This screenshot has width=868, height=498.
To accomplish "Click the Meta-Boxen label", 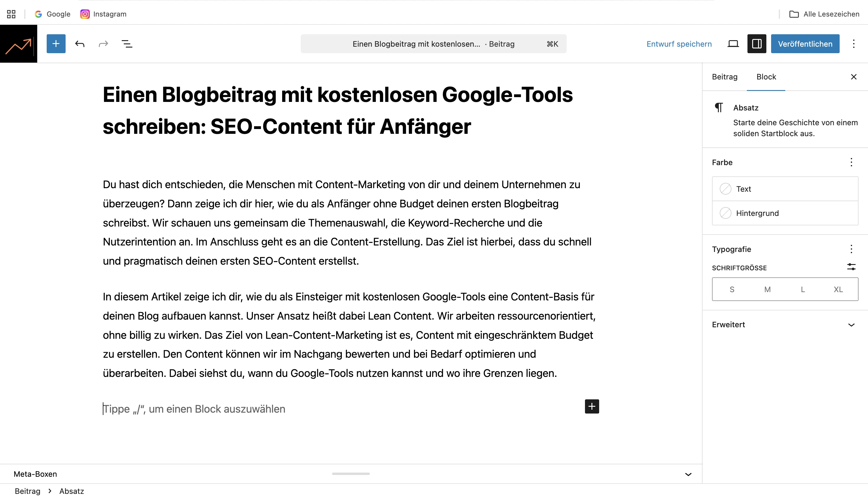I will point(35,474).
